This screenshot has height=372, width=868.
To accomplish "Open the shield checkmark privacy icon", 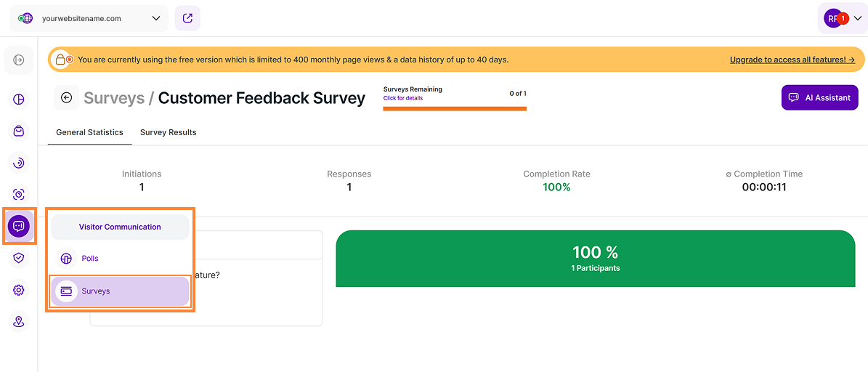I will pyautogui.click(x=19, y=258).
